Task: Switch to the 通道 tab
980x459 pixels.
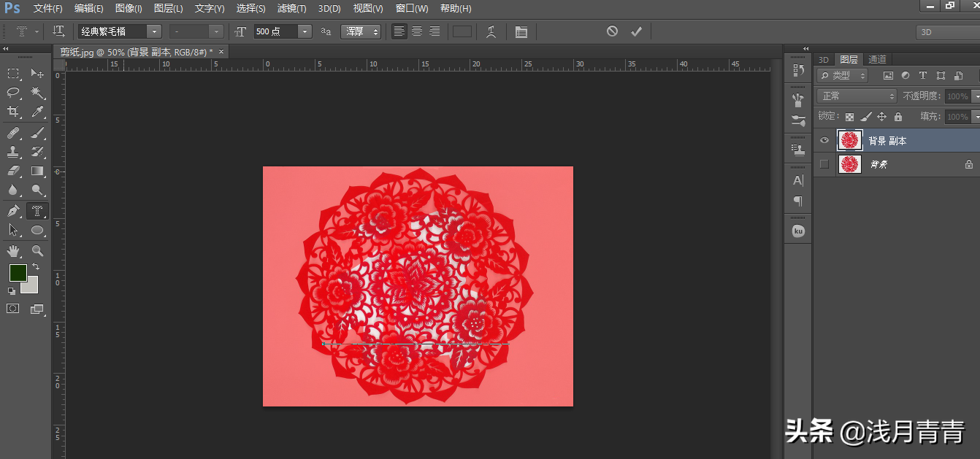Action: click(x=877, y=60)
